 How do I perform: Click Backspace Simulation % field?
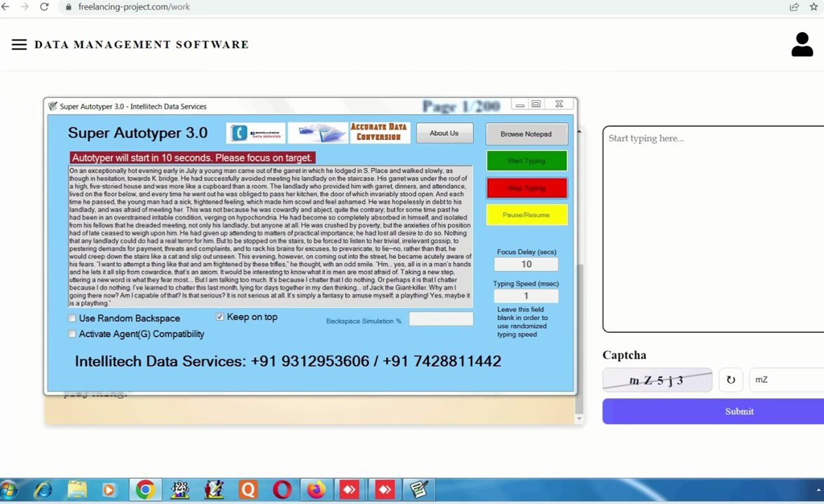point(441,318)
